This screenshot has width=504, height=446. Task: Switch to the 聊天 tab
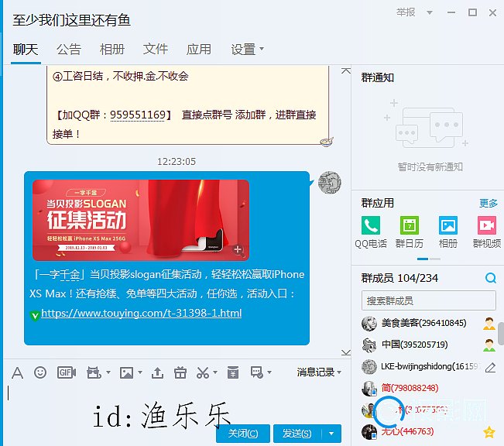tap(26, 50)
